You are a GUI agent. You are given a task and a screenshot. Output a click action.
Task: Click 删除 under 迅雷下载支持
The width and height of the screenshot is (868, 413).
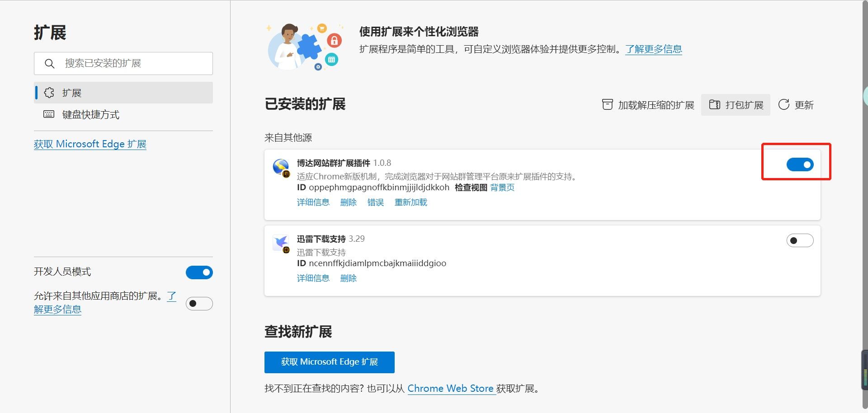[x=348, y=278]
